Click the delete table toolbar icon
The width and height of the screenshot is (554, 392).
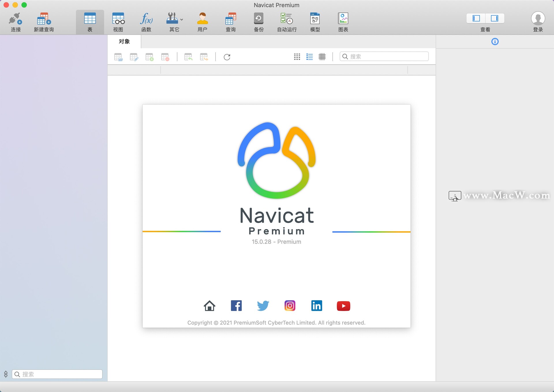pos(165,57)
